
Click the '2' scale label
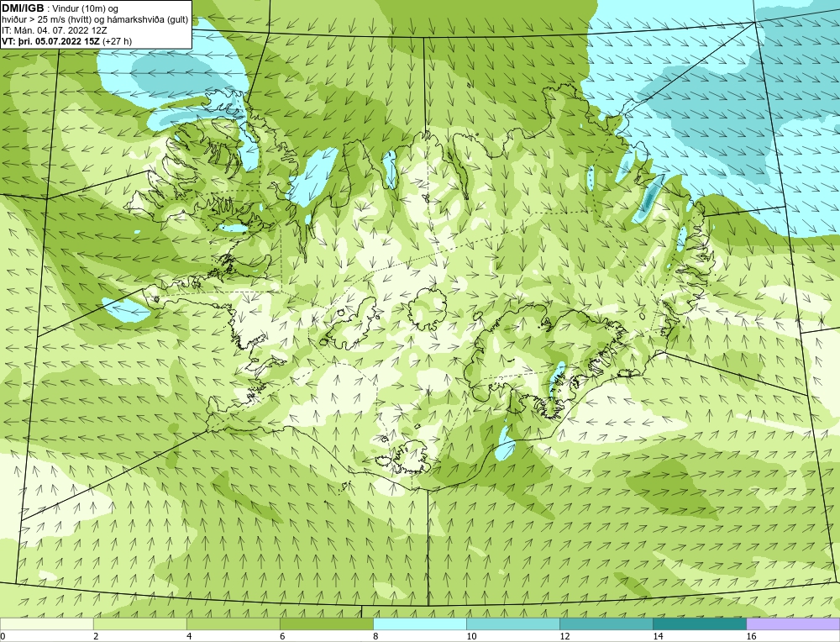coord(96,636)
